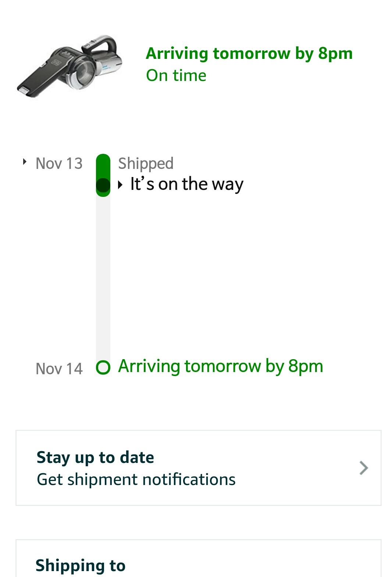Open "Get shipment notifications"
The image size is (392, 577).
coord(136,479)
